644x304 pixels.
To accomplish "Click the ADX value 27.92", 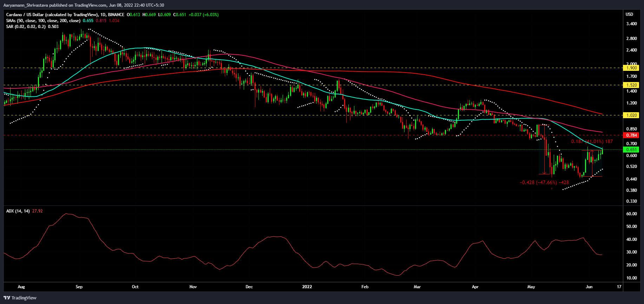I will pyautogui.click(x=38, y=211).
